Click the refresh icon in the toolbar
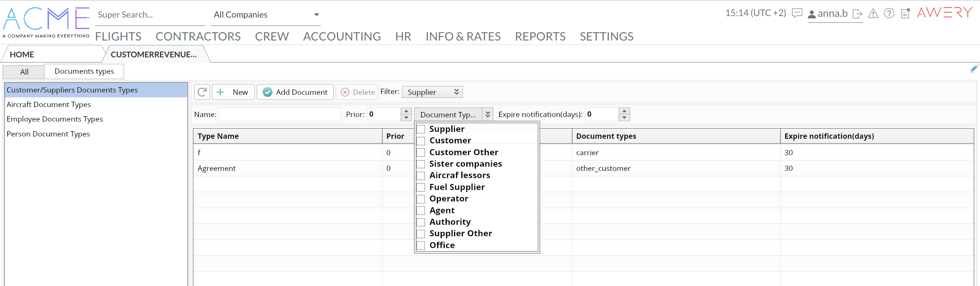980x286 pixels. pos(202,92)
